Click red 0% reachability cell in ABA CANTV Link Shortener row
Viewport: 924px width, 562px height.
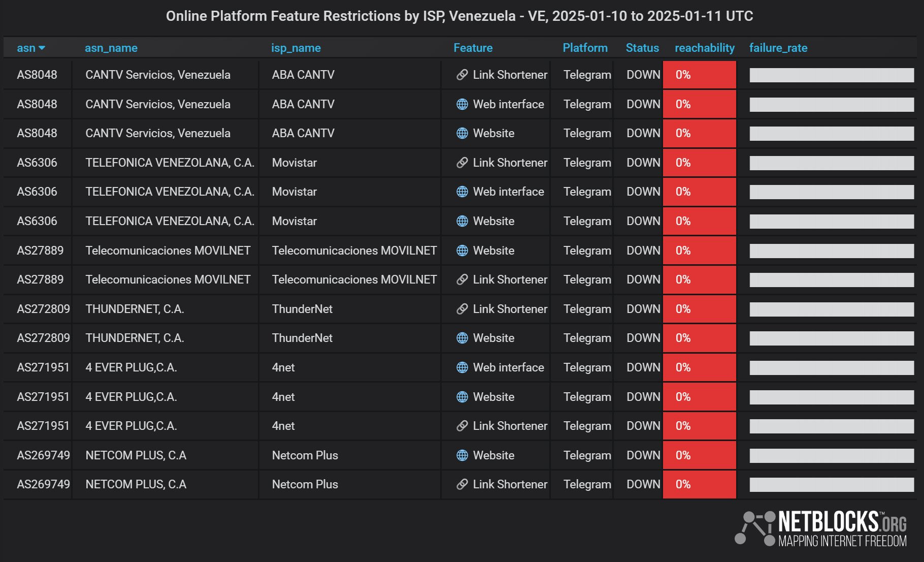pos(700,75)
